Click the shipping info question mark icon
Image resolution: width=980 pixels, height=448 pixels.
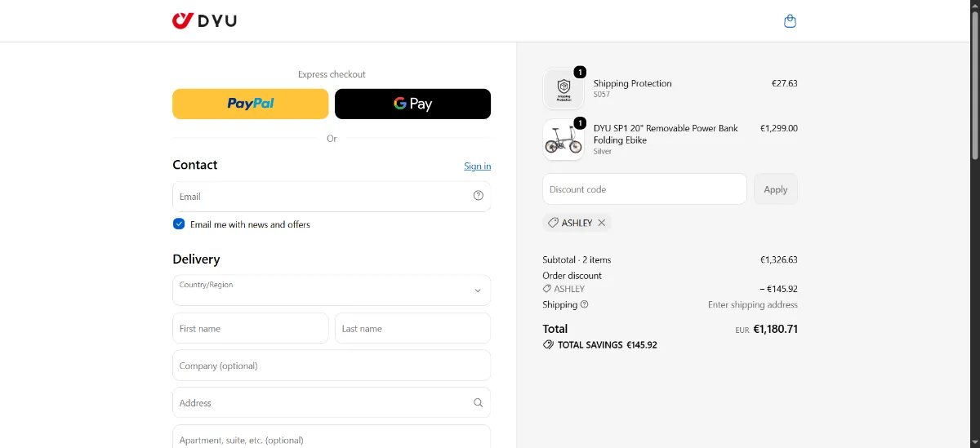pos(584,304)
